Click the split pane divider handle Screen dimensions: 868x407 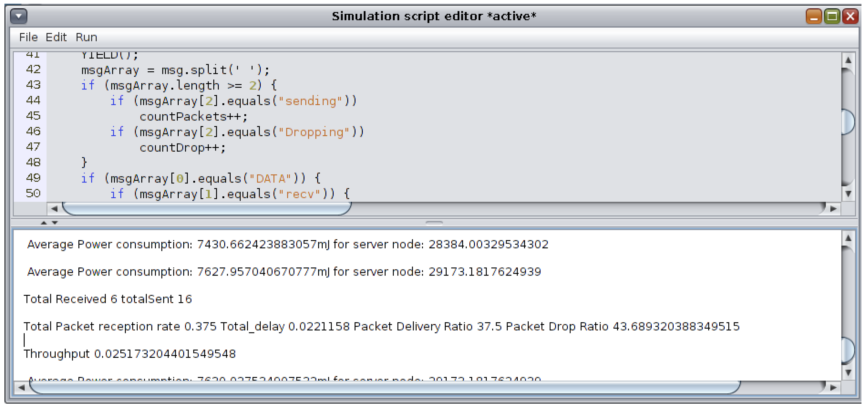(434, 222)
